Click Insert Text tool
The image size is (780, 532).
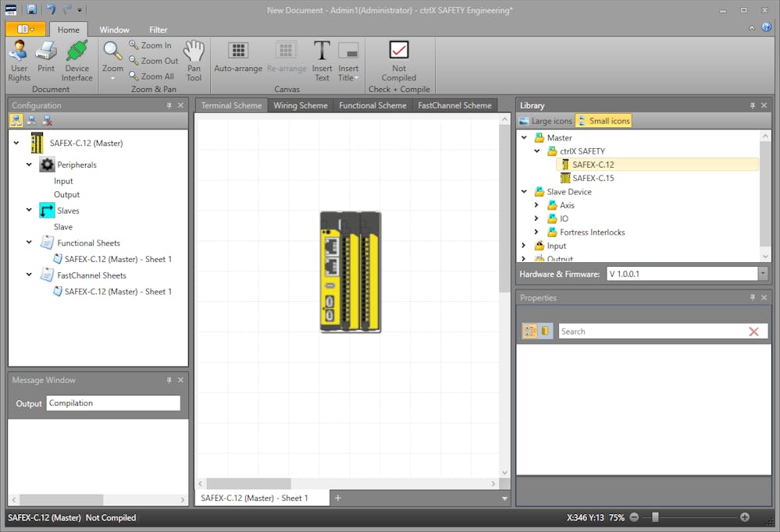click(x=322, y=60)
